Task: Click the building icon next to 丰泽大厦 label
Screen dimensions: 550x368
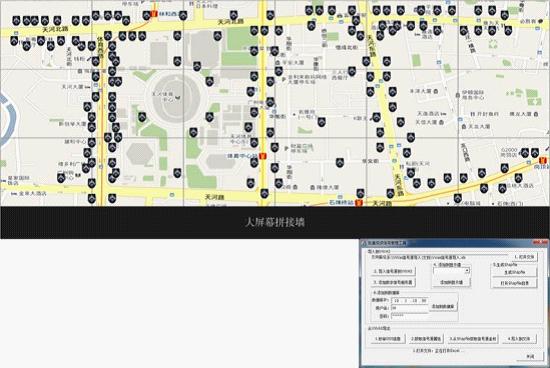Action: tap(436, 91)
